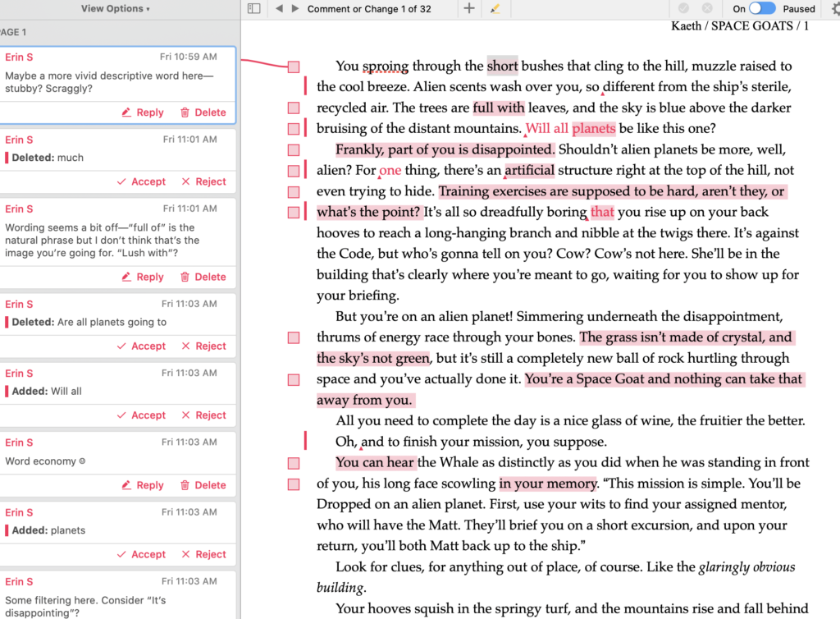Open the View Options dropdown
The image size is (840, 619).
[x=115, y=8]
